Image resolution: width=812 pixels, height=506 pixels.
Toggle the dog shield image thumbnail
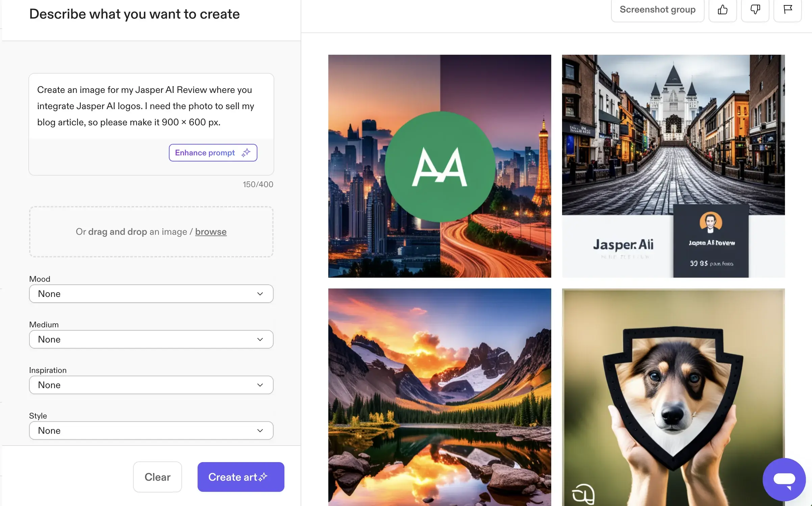(x=673, y=397)
